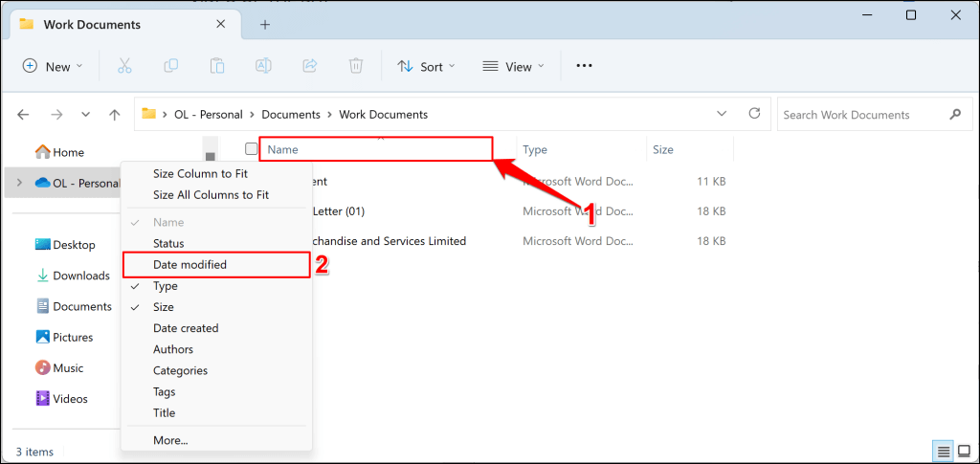Click Documents in breadcrumb path

tap(291, 114)
